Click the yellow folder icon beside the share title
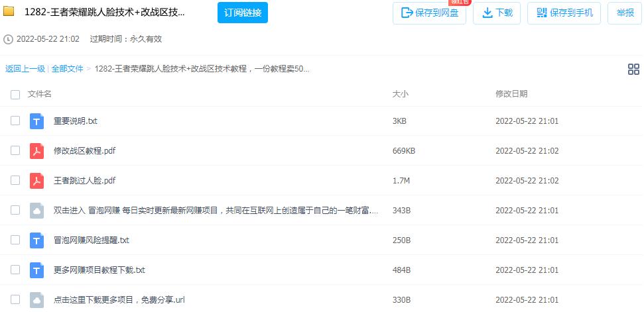 9,11
